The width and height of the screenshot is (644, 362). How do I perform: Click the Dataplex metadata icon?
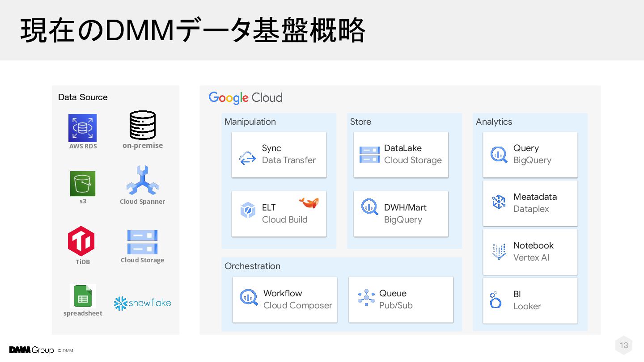[499, 202]
